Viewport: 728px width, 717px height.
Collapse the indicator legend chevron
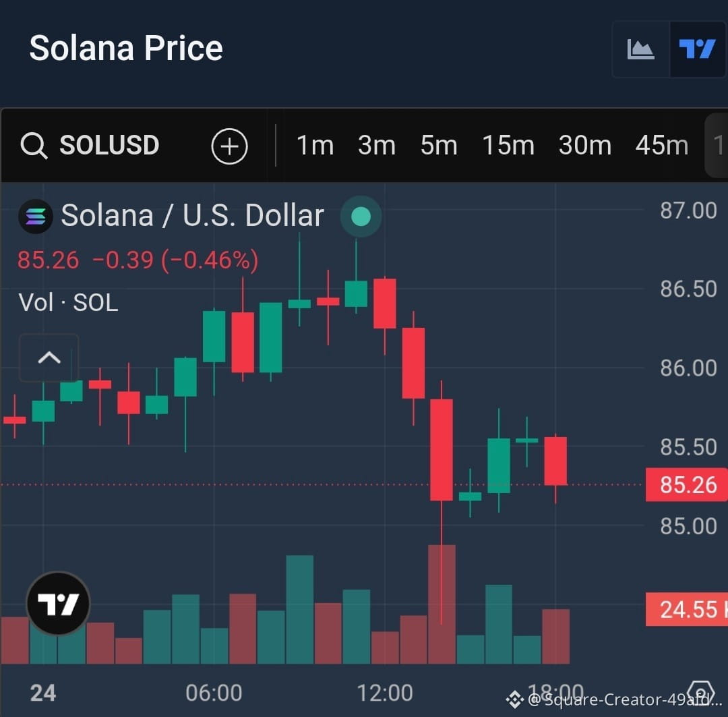pos(49,357)
